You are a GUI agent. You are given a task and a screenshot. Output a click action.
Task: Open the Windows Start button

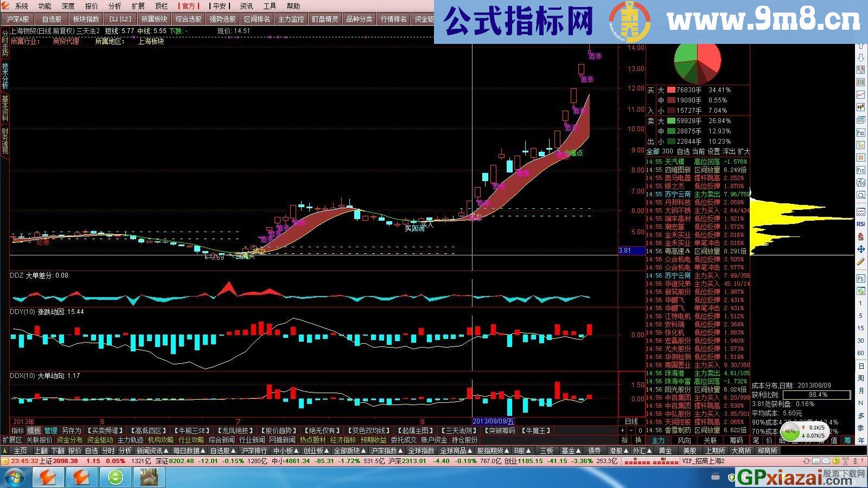point(15,477)
